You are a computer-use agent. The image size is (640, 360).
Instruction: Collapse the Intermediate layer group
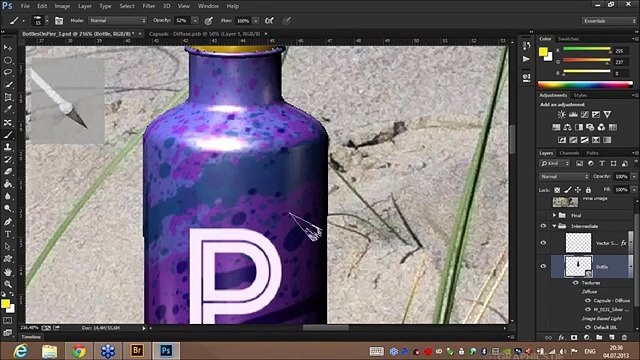point(554,226)
